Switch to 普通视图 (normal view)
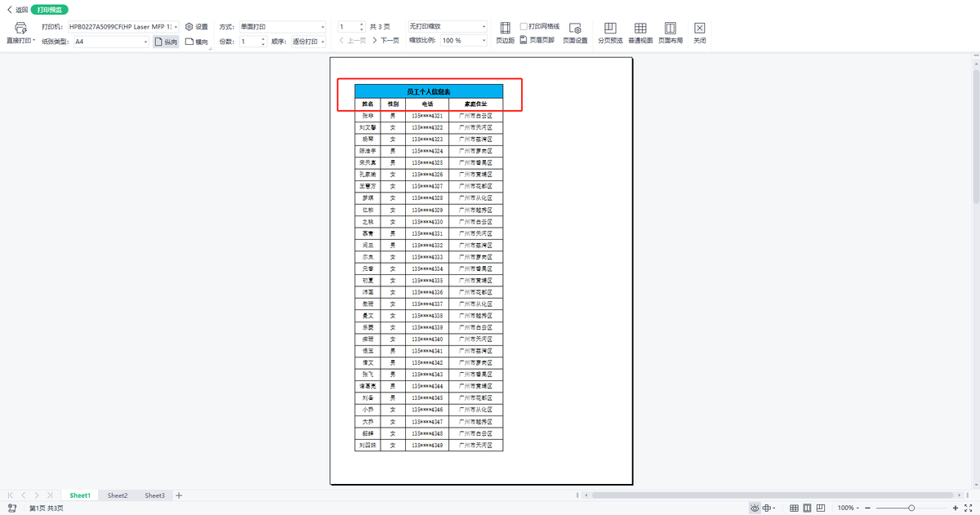The width and height of the screenshot is (980, 515). click(x=640, y=33)
